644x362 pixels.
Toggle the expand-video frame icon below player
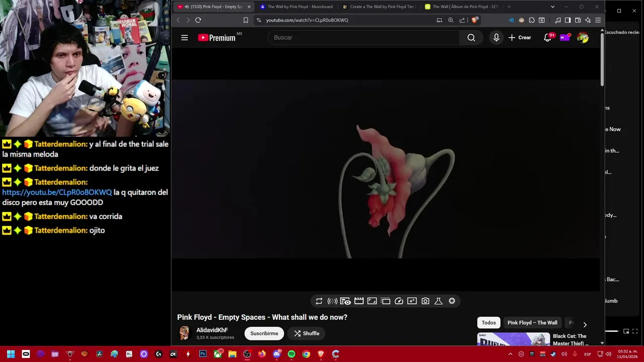click(x=372, y=301)
